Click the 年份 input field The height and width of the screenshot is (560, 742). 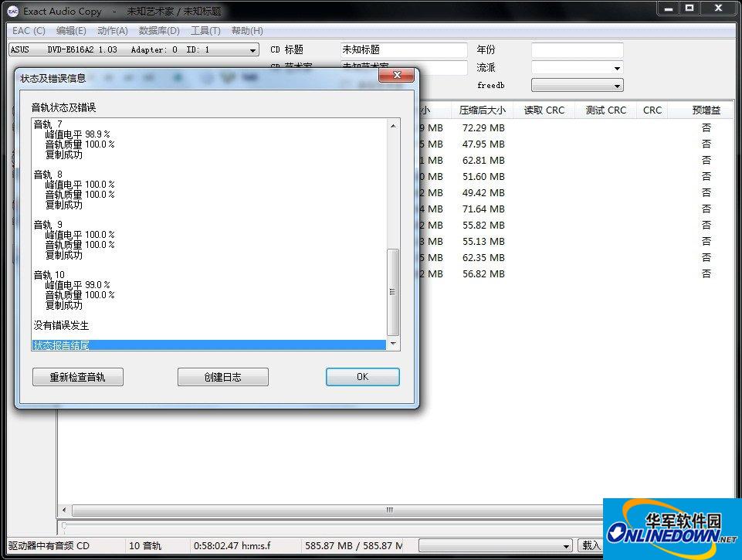578,49
